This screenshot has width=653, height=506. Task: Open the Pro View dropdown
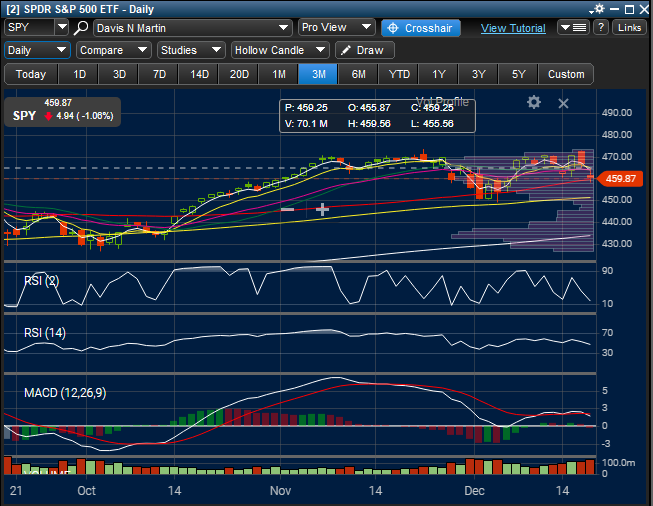tap(336, 27)
